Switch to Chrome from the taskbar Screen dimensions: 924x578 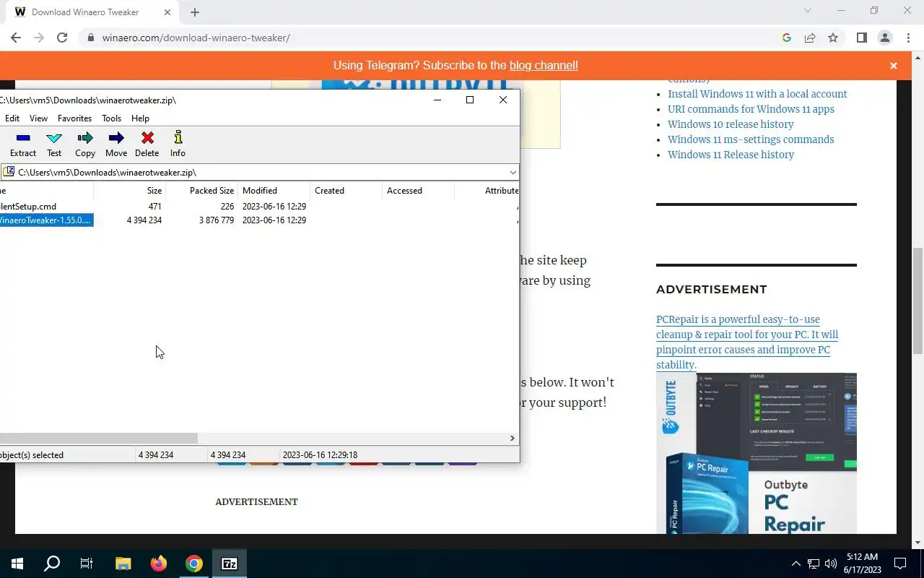coord(194,564)
